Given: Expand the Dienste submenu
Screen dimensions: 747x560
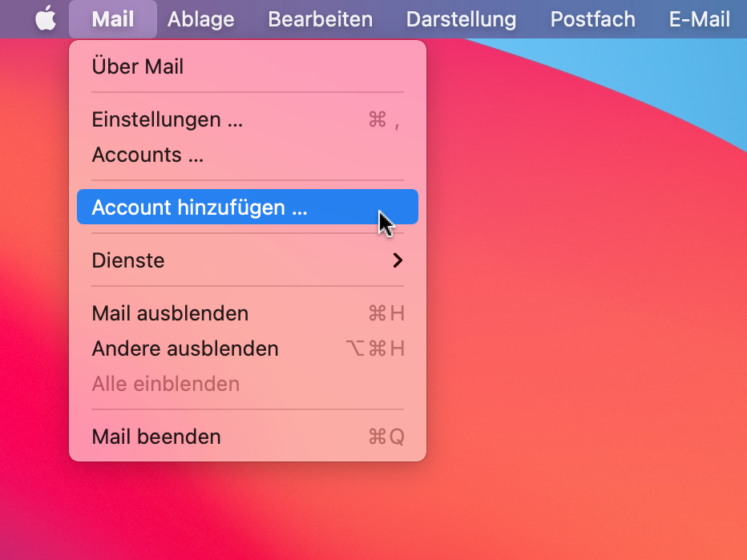Looking at the screenshot, I should tap(247, 260).
